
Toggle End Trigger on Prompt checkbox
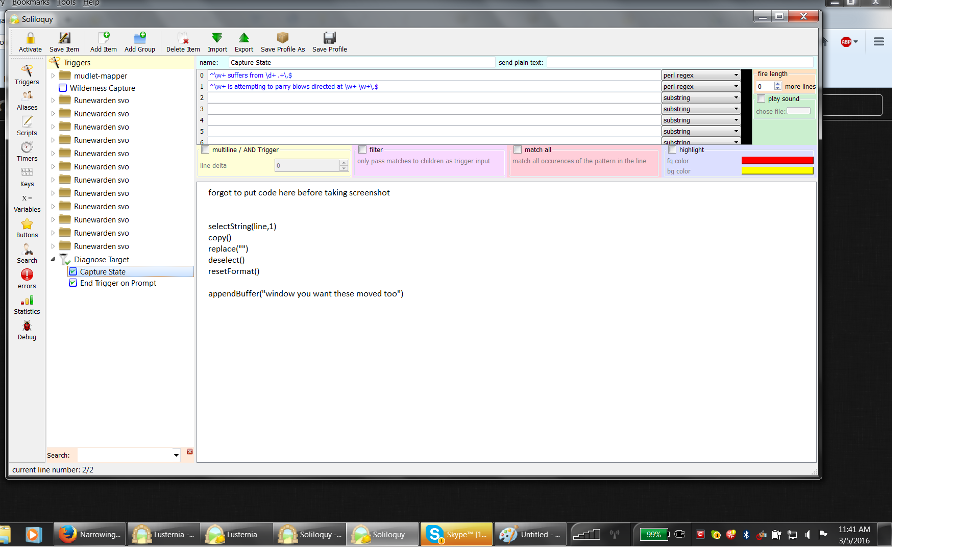click(x=73, y=283)
